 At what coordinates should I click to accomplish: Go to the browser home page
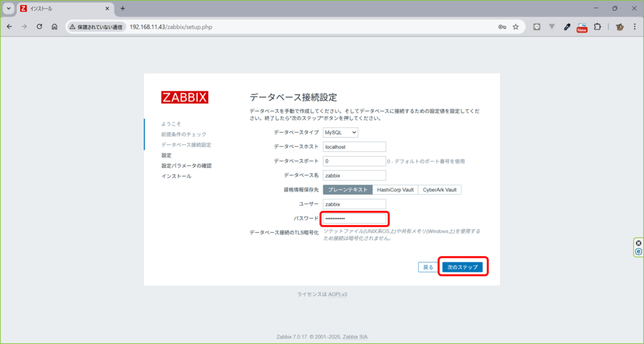coord(55,26)
